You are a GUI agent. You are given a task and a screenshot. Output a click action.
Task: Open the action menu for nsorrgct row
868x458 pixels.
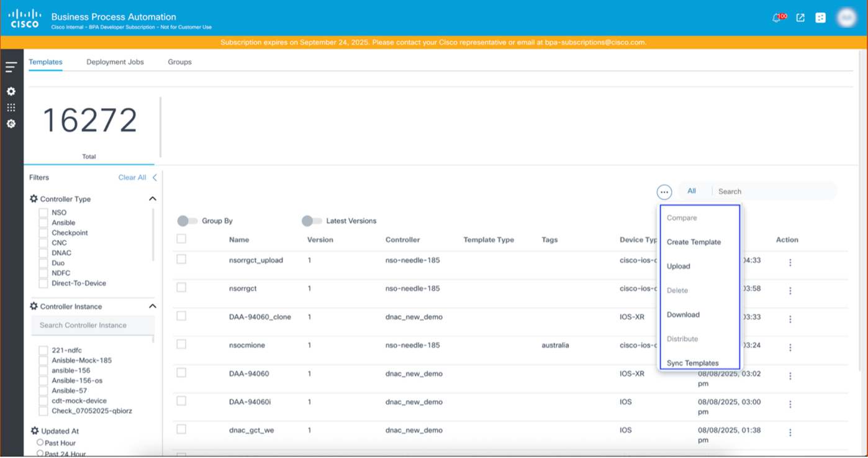point(790,291)
